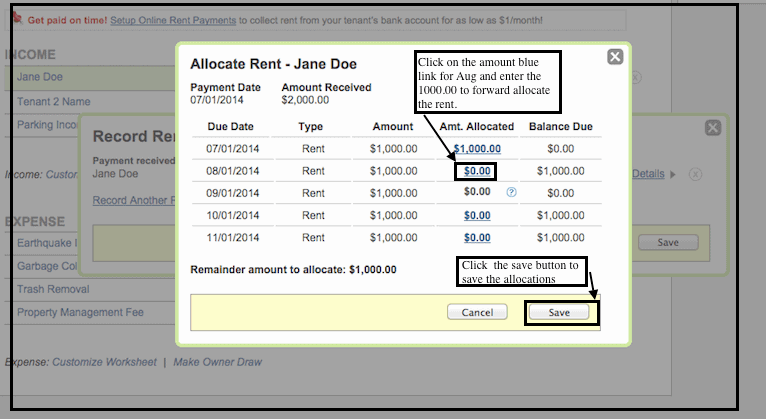766x419 pixels.
Task: Open the $0.00 allocation for 08/01/2014
Action: (x=477, y=171)
